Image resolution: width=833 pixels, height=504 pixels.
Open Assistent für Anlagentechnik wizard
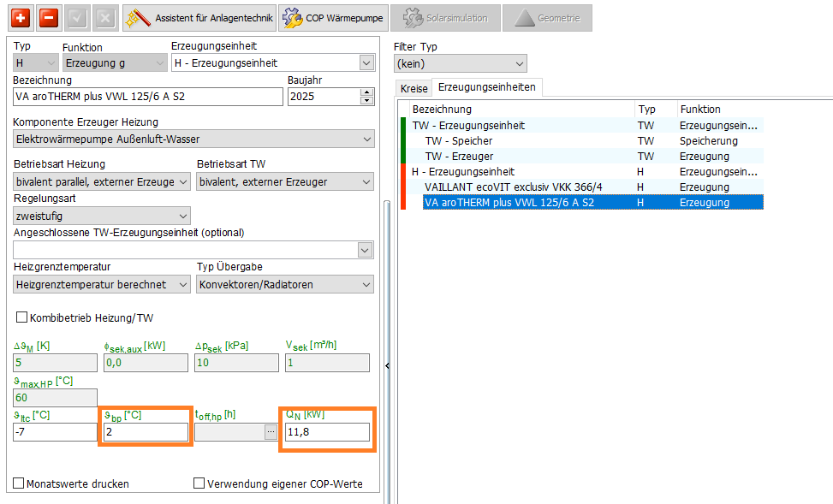pyautogui.click(x=199, y=17)
